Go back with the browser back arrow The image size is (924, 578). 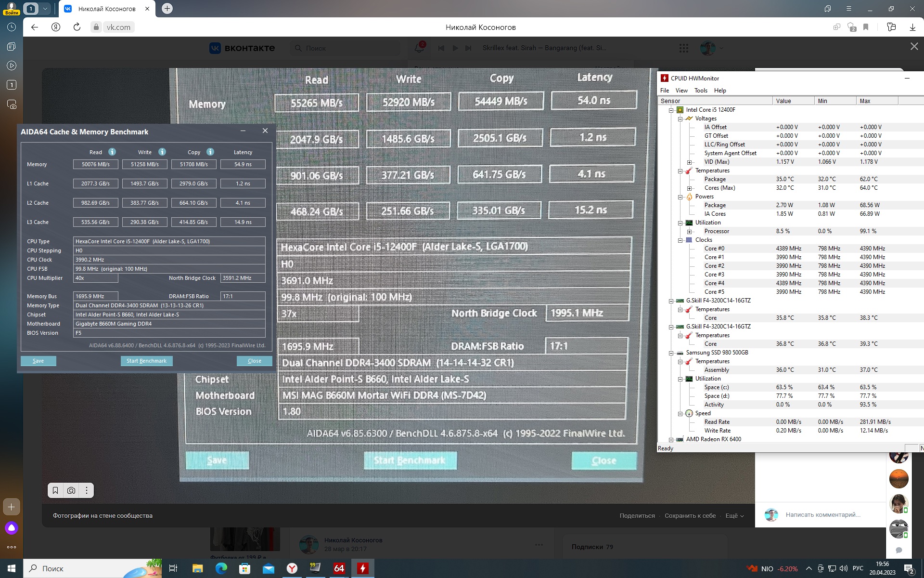(35, 27)
